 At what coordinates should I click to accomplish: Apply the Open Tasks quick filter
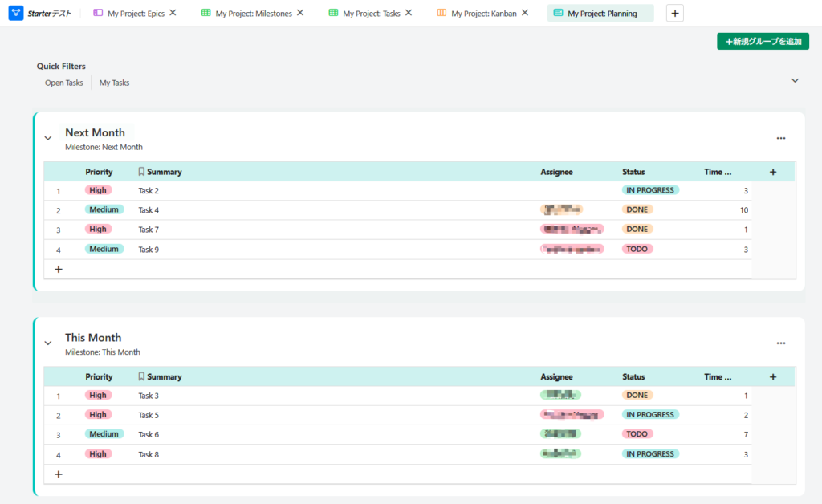coord(63,83)
